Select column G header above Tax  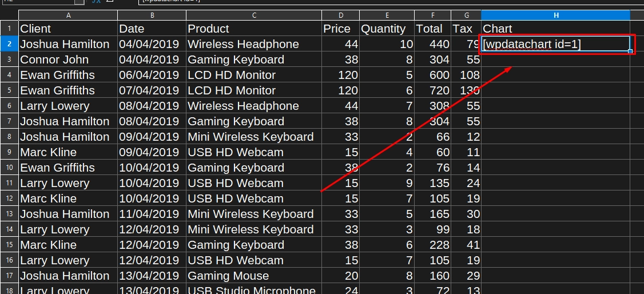[466, 15]
